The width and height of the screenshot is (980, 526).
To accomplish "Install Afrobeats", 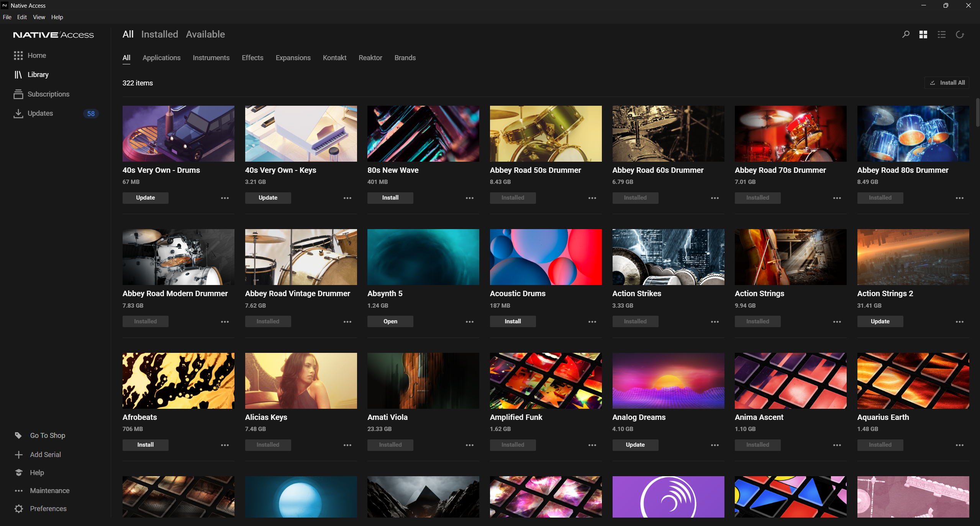I will (146, 445).
